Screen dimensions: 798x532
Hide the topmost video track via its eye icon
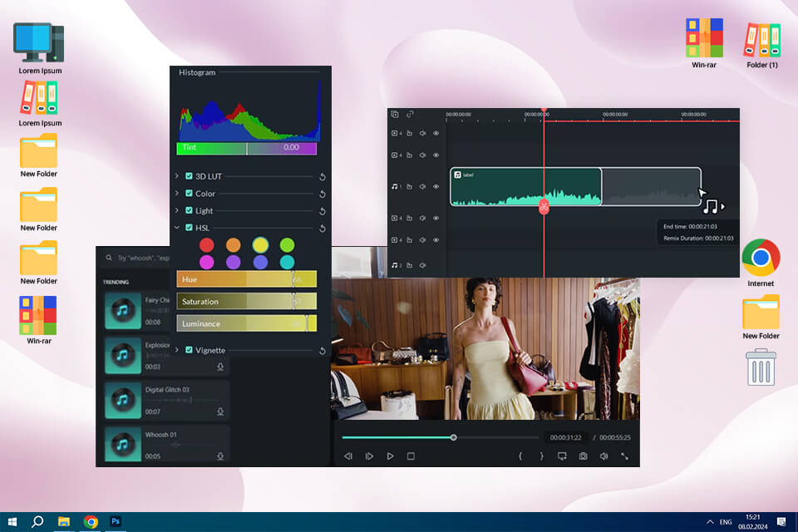436,133
